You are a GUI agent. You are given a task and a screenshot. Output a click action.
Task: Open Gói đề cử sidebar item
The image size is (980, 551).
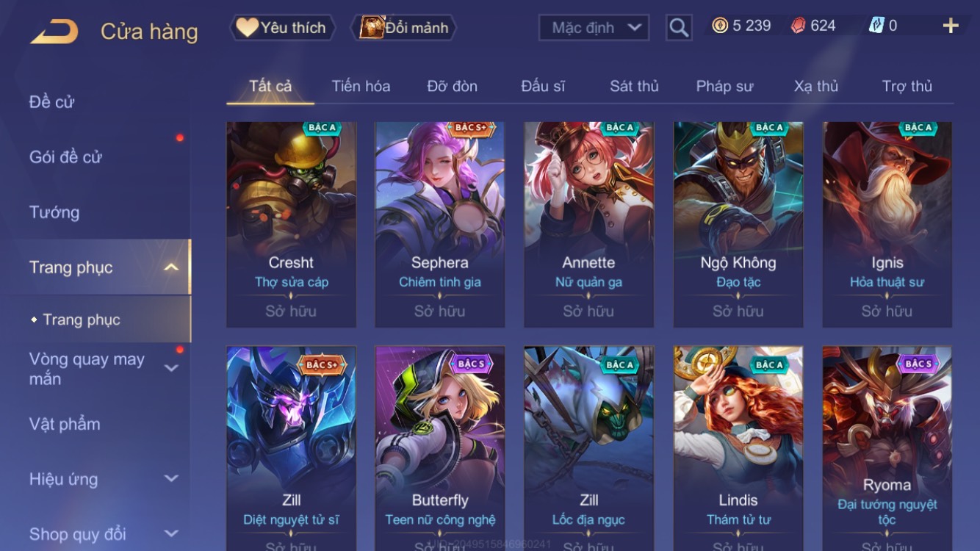(65, 156)
